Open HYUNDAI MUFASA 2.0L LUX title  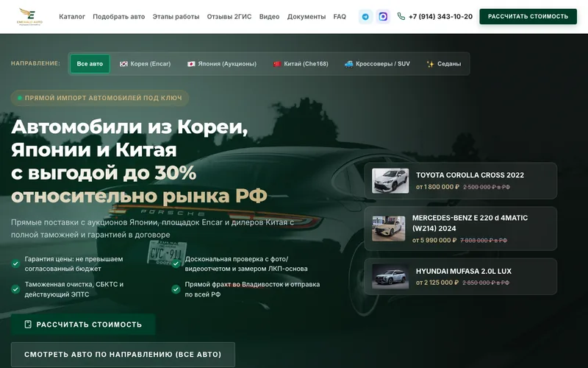coord(464,271)
